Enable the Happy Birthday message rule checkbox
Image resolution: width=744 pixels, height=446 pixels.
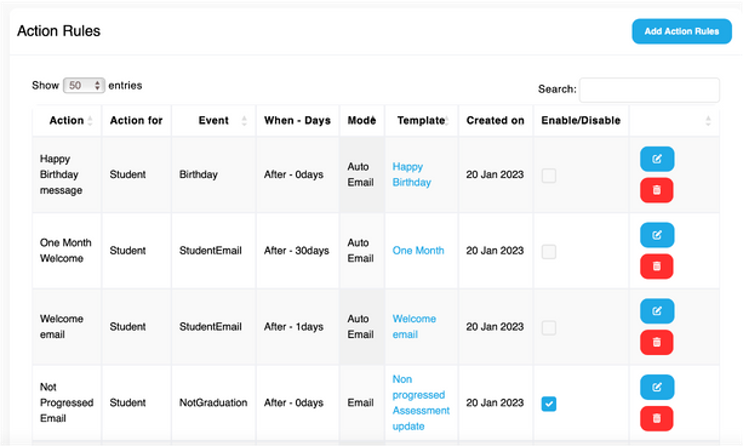(x=549, y=176)
